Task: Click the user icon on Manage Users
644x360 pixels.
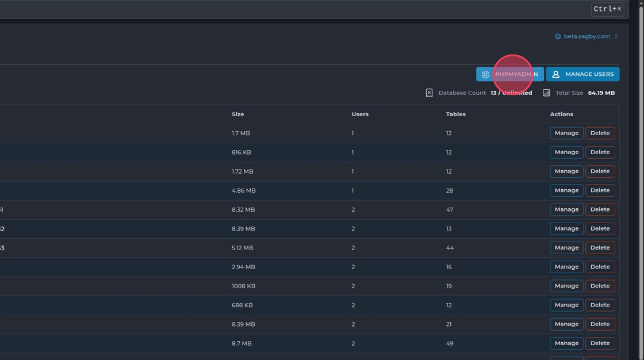Action: pos(555,74)
